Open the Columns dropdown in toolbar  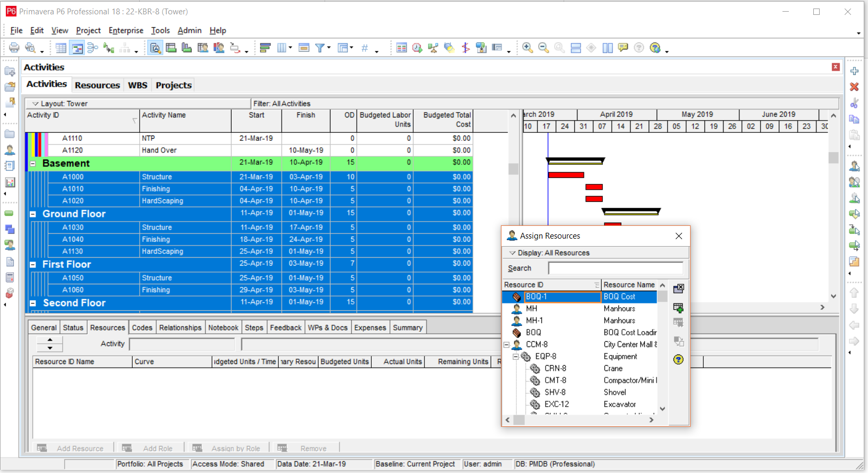(x=284, y=48)
